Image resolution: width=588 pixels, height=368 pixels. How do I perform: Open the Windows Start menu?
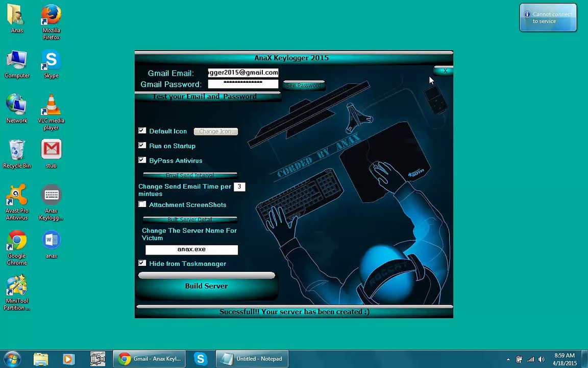pos(12,359)
